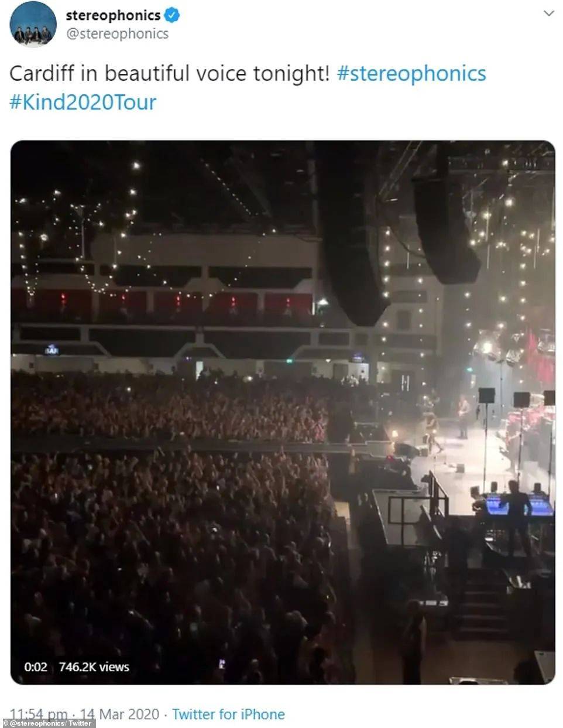Click the 0:02 video timestamp

[x=36, y=667]
